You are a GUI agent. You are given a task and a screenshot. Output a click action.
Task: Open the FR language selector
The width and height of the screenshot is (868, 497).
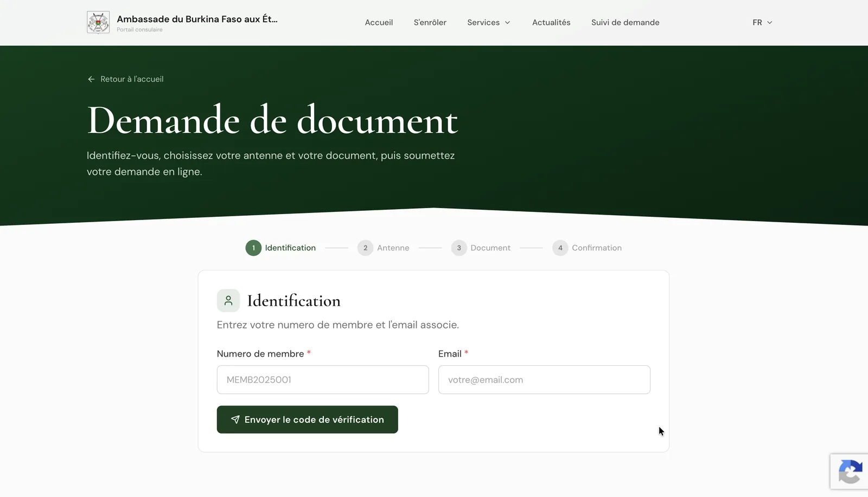pyautogui.click(x=762, y=22)
